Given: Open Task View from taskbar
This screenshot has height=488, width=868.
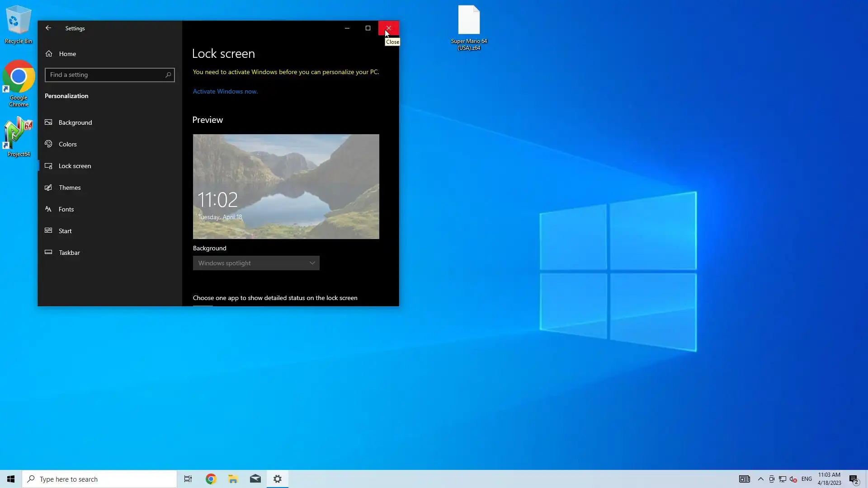Looking at the screenshot, I should [188, 479].
